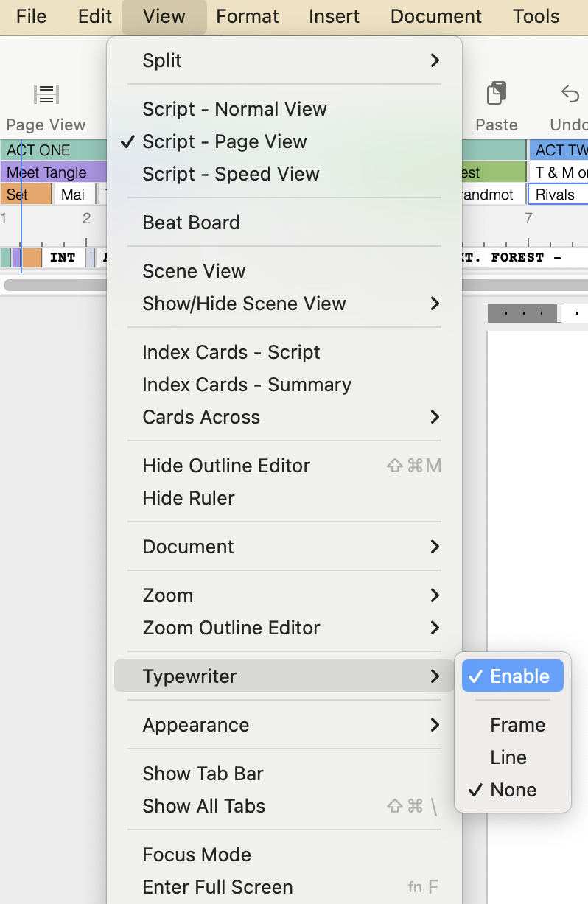The image size is (588, 904).
Task: Expand Zoom Outline Editor submenu
Action: coord(284,628)
